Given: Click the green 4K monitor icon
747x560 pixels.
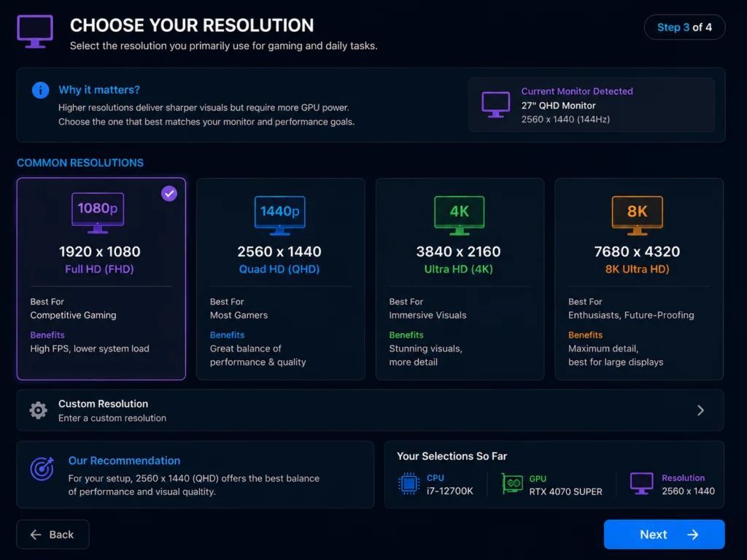Looking at the screenshot, I should (460, 215).
